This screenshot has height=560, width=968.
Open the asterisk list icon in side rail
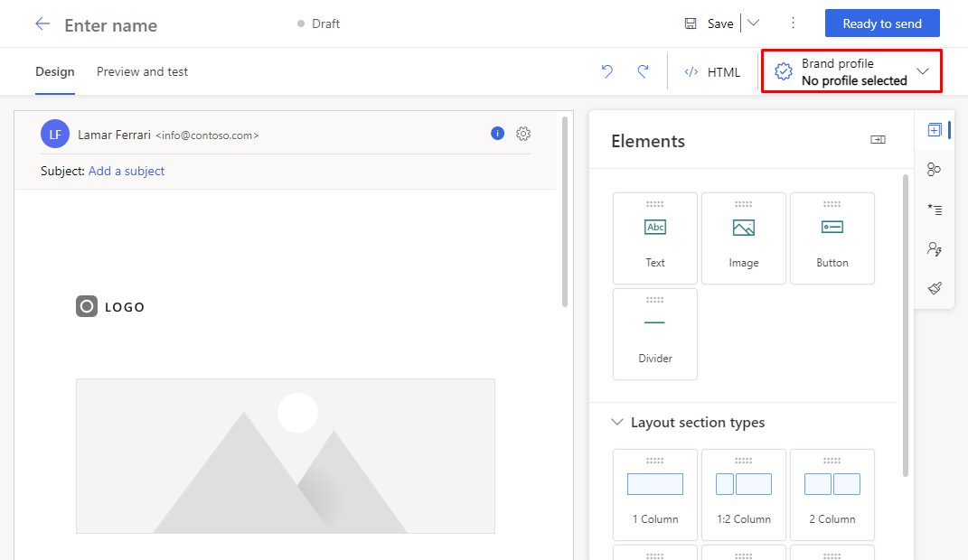[934, 209]
